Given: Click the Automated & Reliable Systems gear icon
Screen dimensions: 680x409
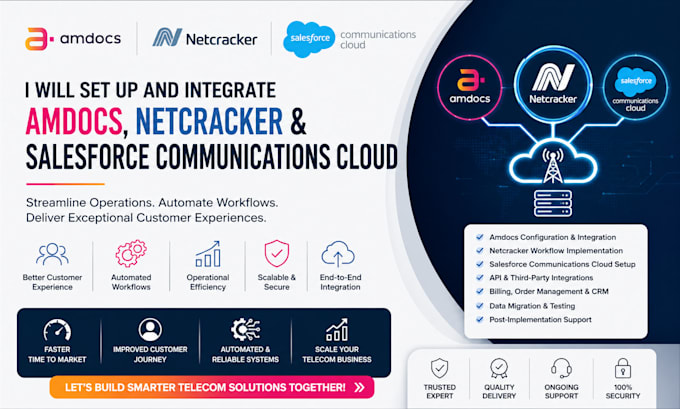Looking at the screenshot, I should pyautogui.click(x=245, y=330).
